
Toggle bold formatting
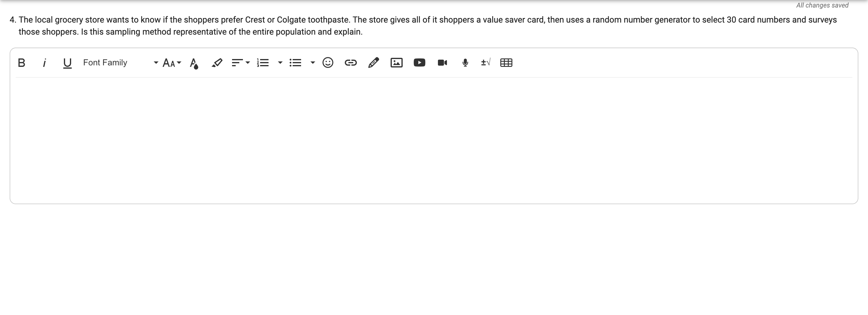click(x=21, y=62)
